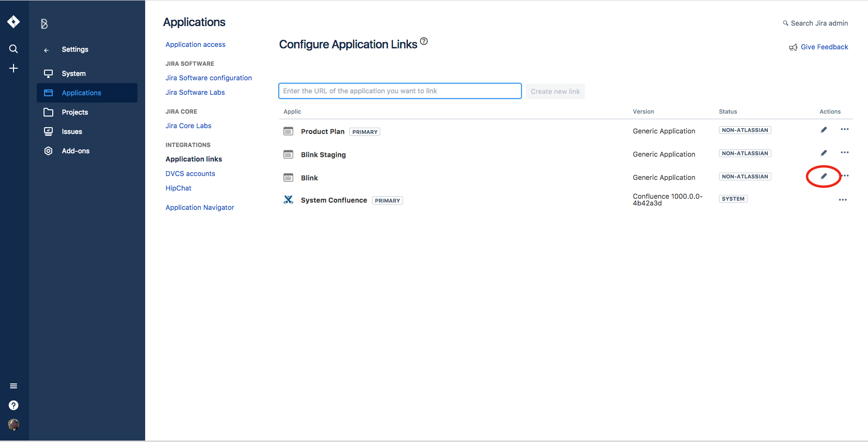
Task: Open more actions menu for Blink row
Action: point(845,176)
